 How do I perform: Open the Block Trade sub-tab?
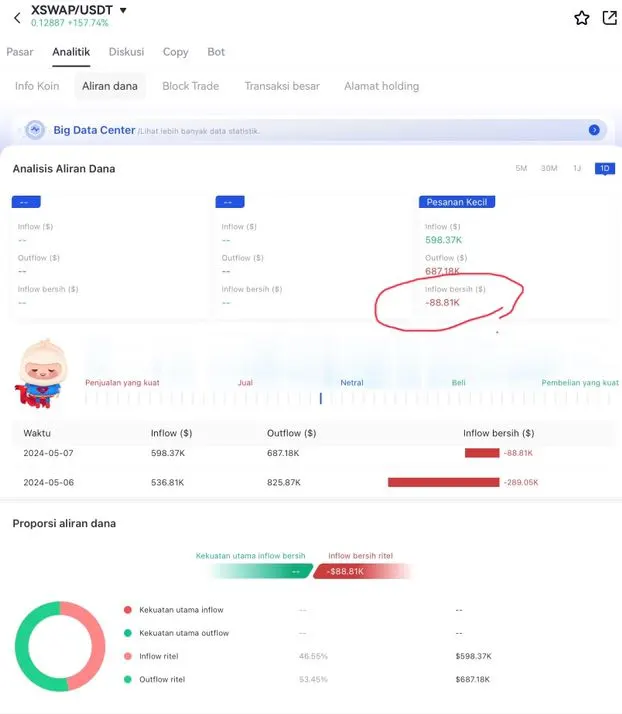[x=190, y=86]
